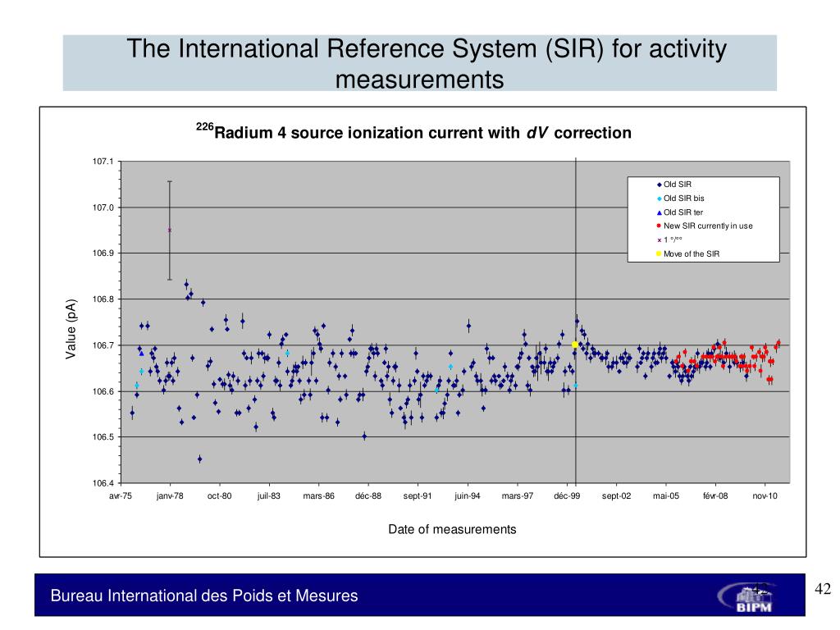Click the y-axis value 106.5

pyautogui.click(x=103, y=436)
